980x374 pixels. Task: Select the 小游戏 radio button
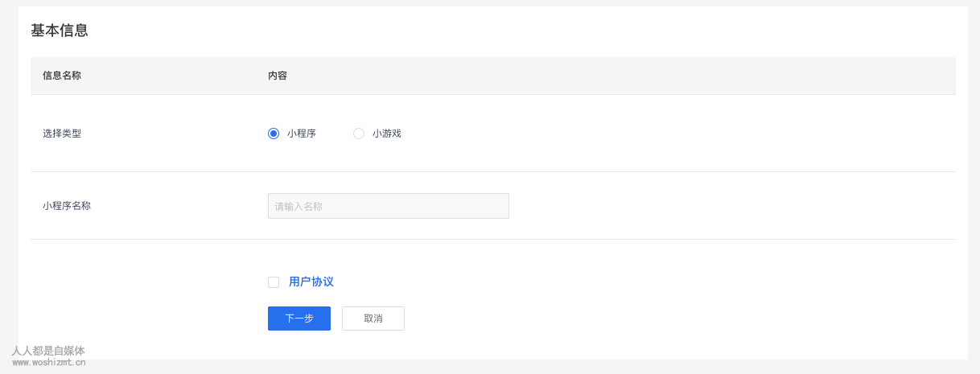pos(359,134)
